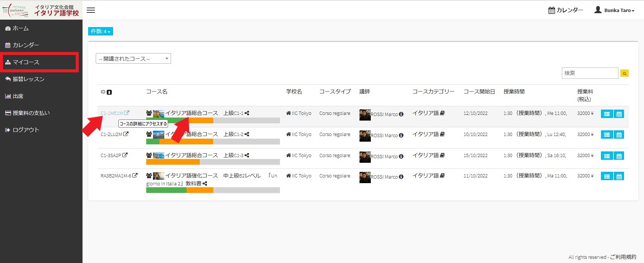This screenshot has width=644, height=263.
Task: Open calendar icon for C1-2LU2M row
Action: 619,135
